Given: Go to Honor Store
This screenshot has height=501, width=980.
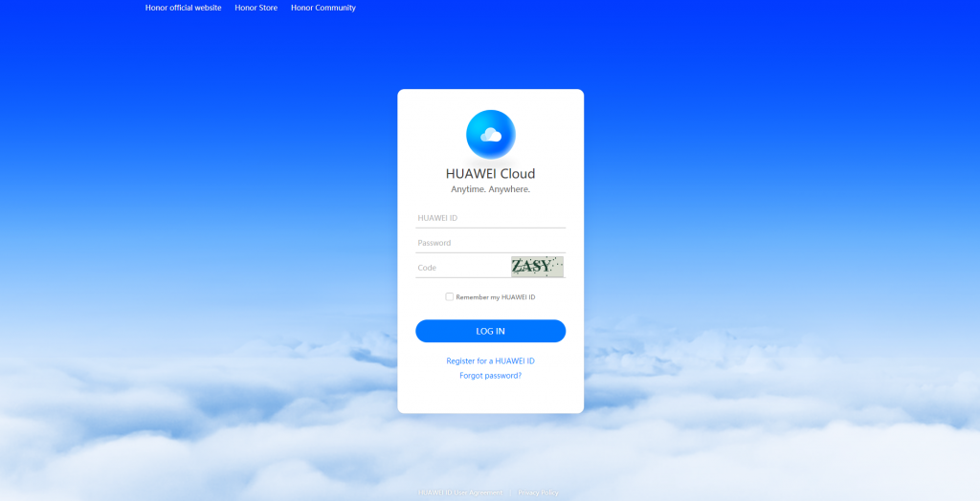Looking at the screenshot, I should 256,8.
